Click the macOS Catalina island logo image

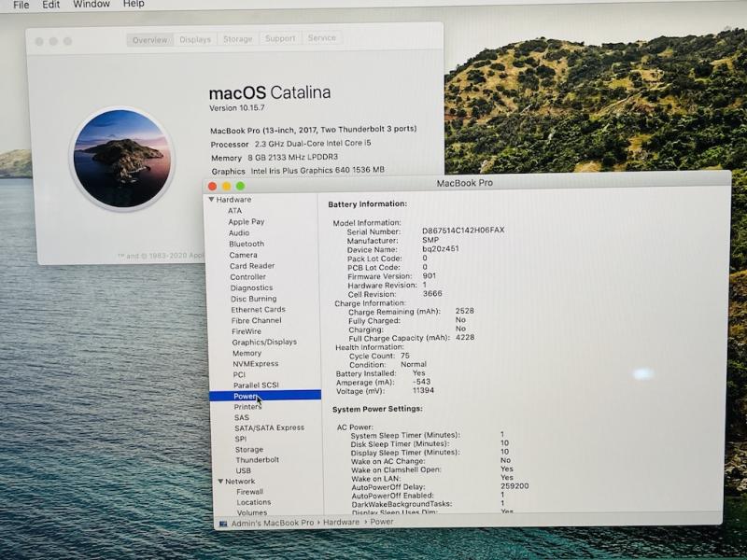click(x=122, y=159)
